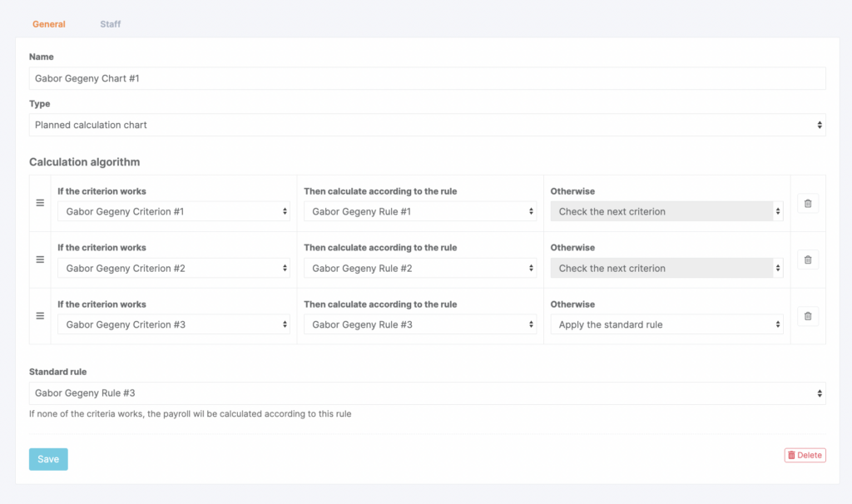Click the drag handle of the first criterion row
The image size is (852, 504).
tap(40, 203)
